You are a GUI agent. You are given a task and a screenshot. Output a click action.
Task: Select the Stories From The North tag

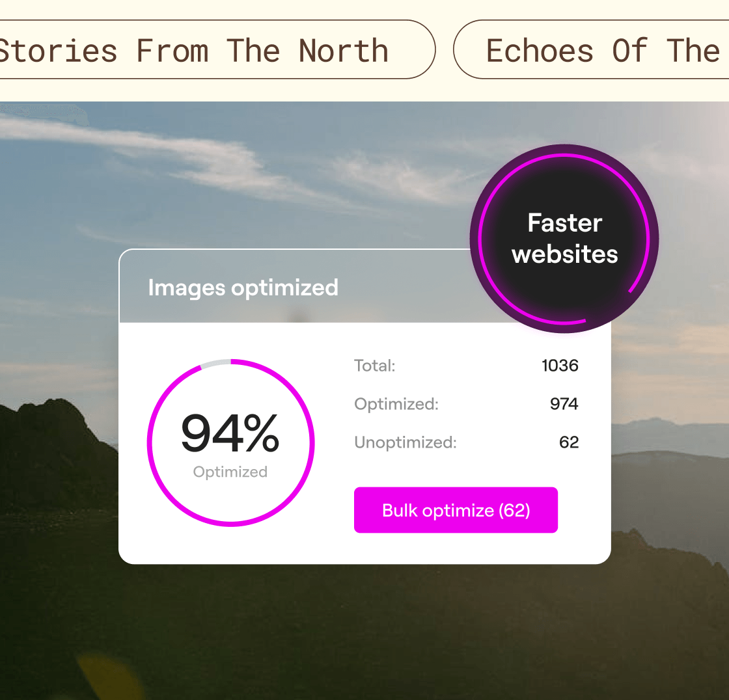point(195,50)
